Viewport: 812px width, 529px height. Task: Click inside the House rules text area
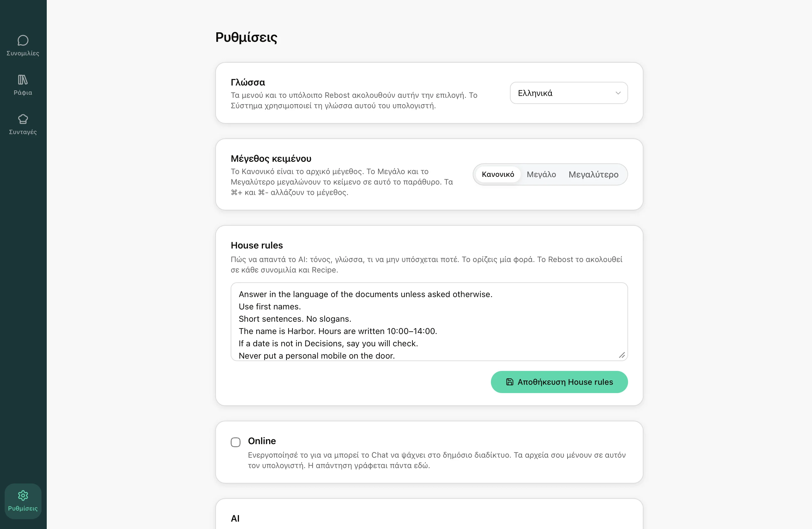tap(429, 321)
